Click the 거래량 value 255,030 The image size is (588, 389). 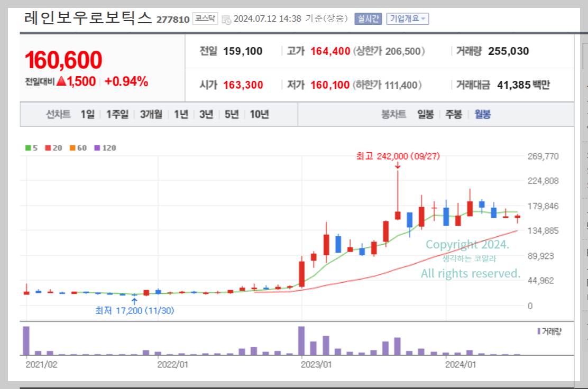click(x=509, y=51)
